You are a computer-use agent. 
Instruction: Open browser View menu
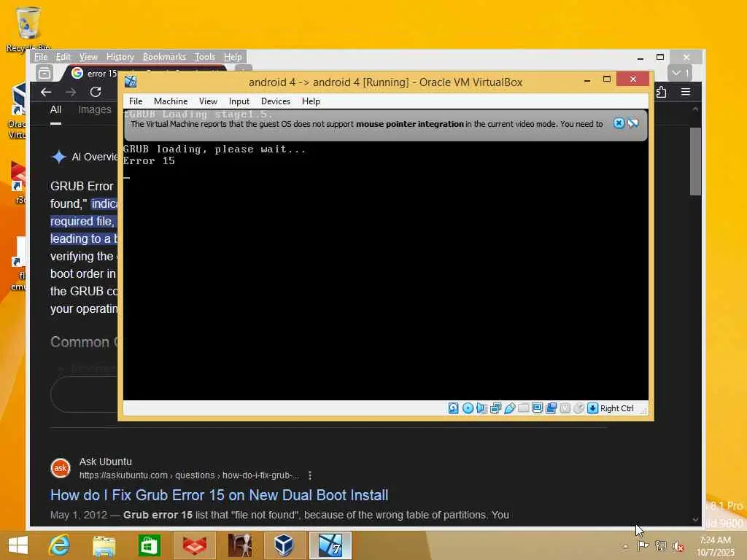(x=88, y=57)
